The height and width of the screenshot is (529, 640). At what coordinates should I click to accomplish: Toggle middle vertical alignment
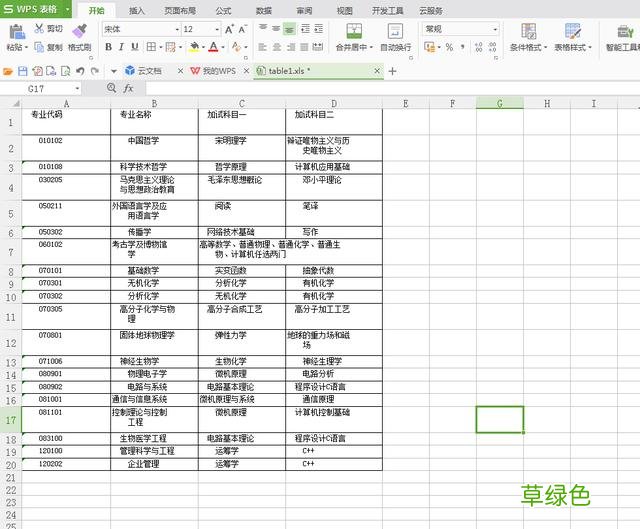(276, 28)
